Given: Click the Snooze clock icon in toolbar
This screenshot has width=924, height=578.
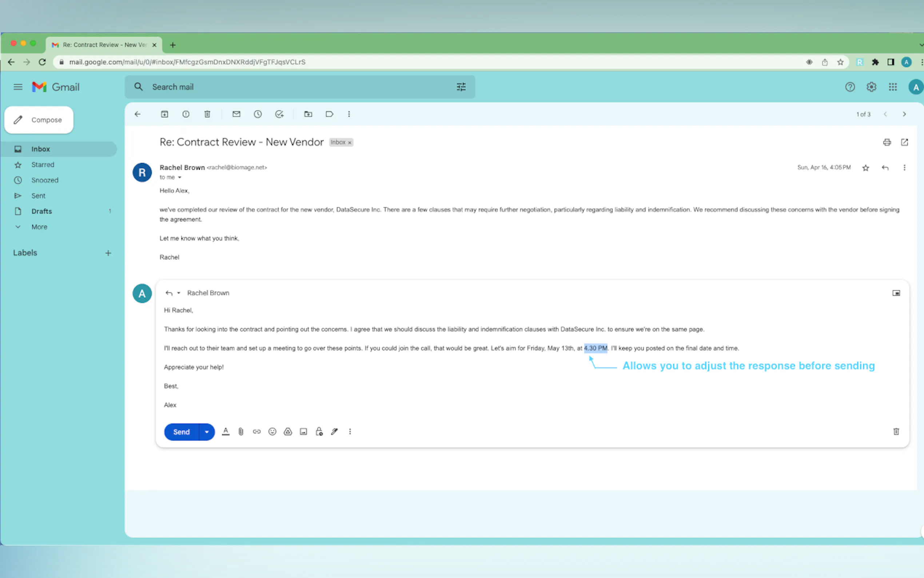Looking at the screenshot, I should point(258,114).
